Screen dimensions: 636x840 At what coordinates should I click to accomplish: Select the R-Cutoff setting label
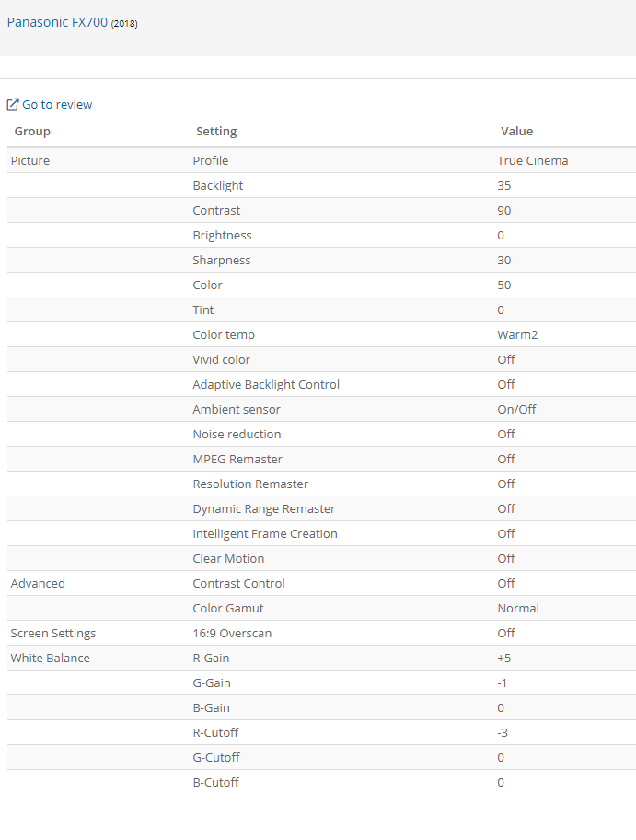coord(216,733)
